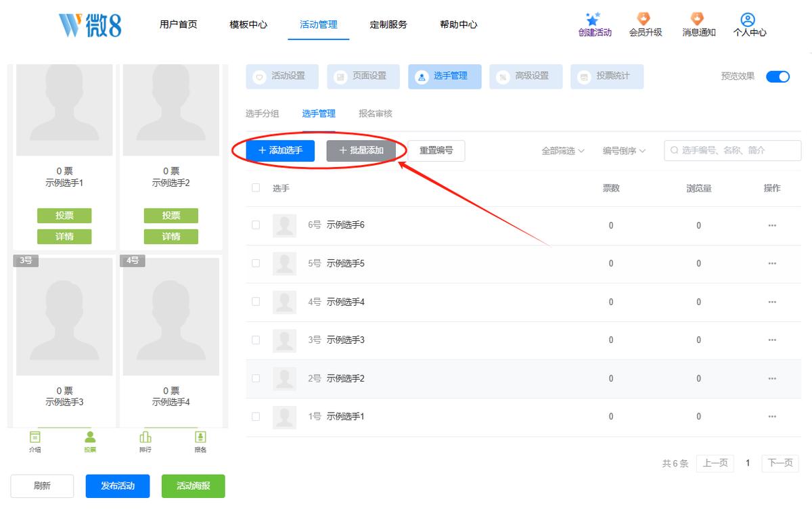This screenshot has width=812, height=525.
Task: Open the 高级设置 tab
Action: (526, 76)
